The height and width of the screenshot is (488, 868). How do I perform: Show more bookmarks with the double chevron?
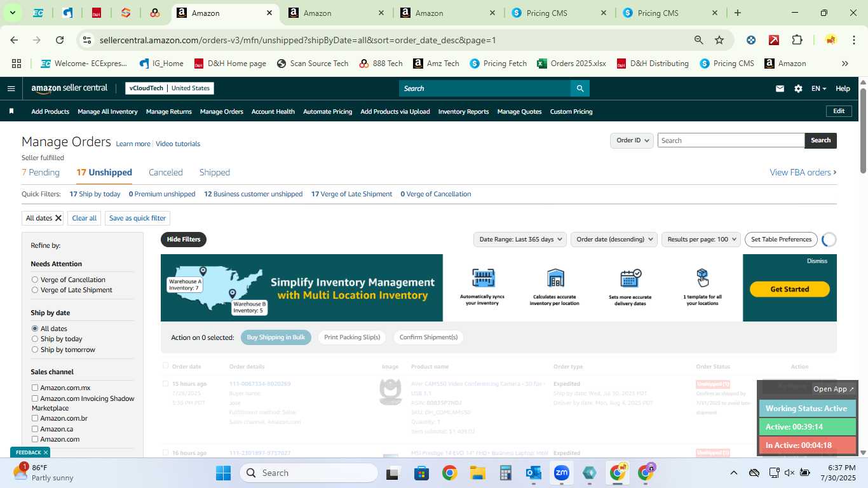(845, 64)
